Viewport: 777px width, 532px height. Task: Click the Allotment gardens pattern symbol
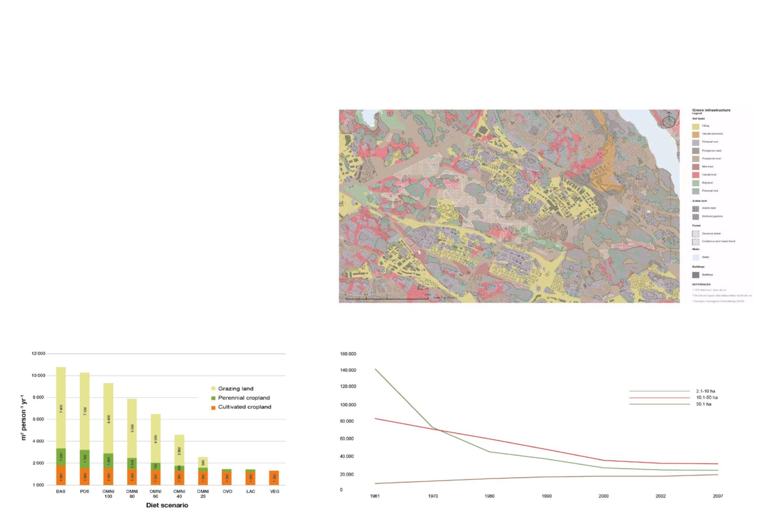(x=695, y=217)
